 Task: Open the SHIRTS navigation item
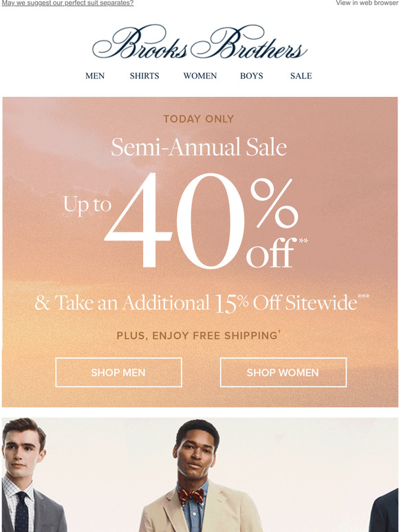[144, 76]
